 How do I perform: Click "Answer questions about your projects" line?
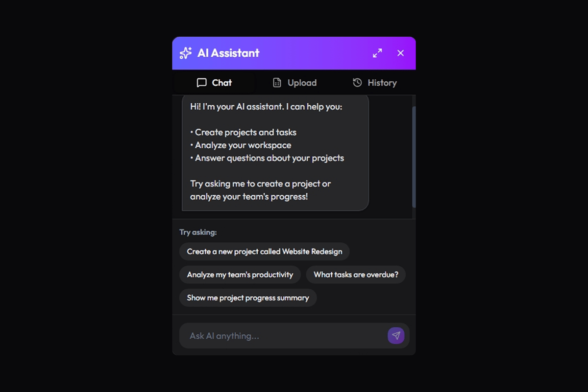(269, 158)
